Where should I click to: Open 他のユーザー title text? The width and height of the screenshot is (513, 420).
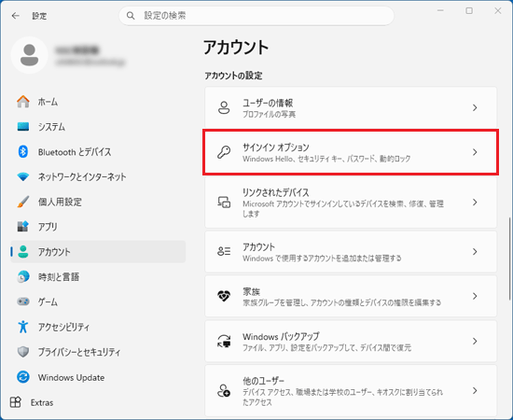pos(263,381)
